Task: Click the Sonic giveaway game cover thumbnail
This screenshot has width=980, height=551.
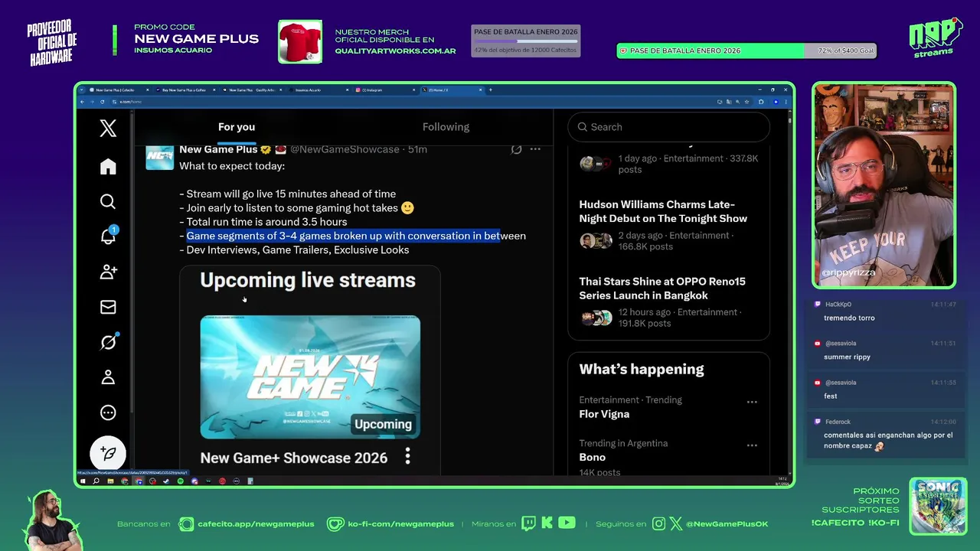Action: pos(938,506)
